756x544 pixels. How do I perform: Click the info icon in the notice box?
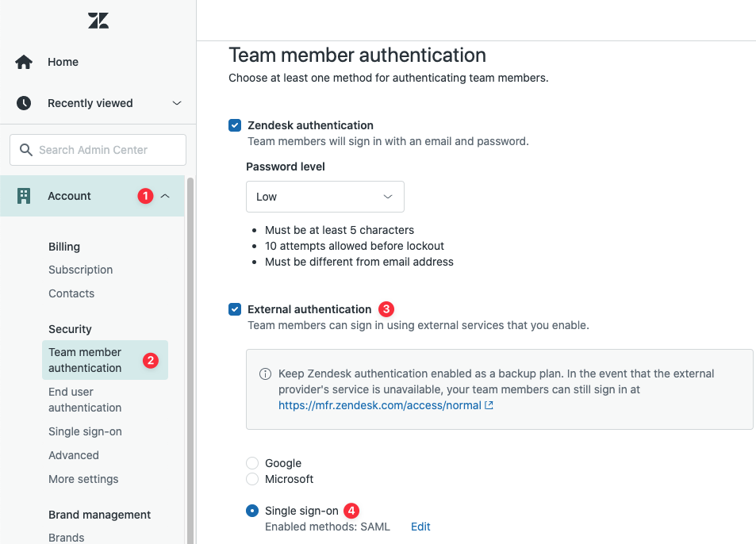(266, 374)
